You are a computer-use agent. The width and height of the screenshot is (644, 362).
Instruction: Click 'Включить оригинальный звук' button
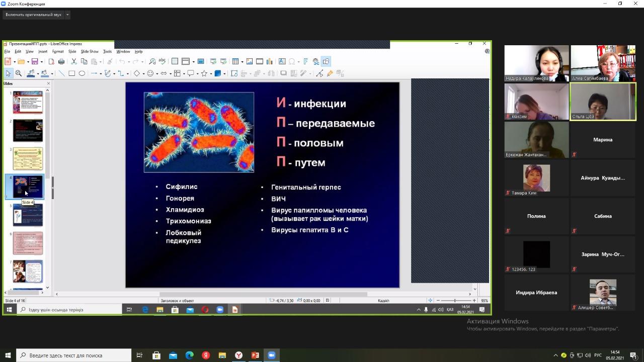pos(33,15)
